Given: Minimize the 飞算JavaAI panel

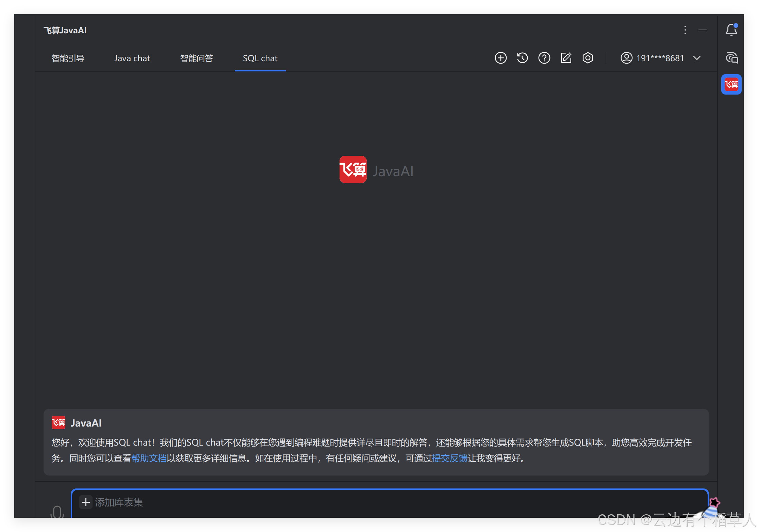Looking at the screenshot, I should 703,30.
